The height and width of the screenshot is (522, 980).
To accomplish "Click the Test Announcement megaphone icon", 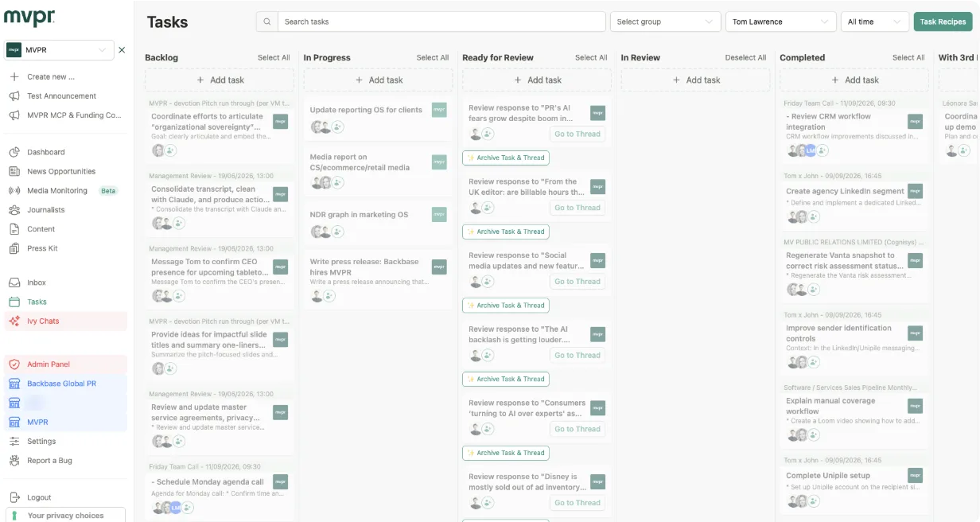I will (x=14, y=96).
